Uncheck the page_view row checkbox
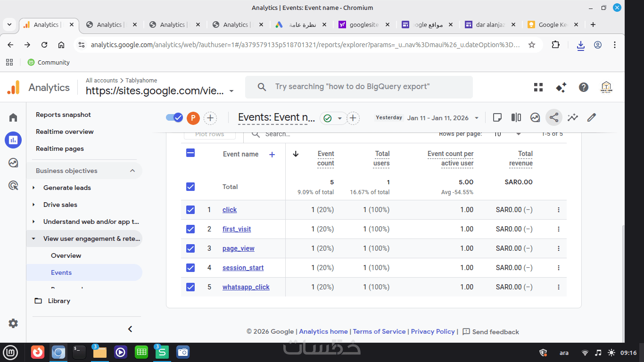Viewport: 644px width, 362px height. coord(190,248)
